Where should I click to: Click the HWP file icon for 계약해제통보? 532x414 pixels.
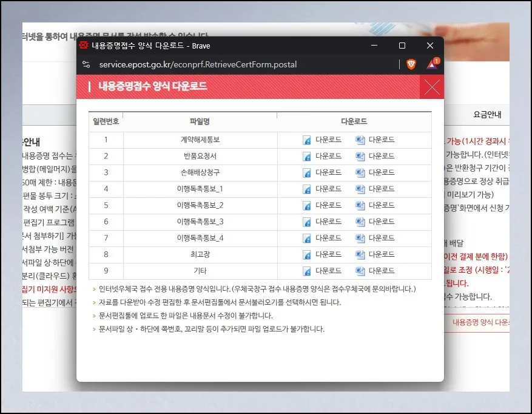click(x=307, y=140)
